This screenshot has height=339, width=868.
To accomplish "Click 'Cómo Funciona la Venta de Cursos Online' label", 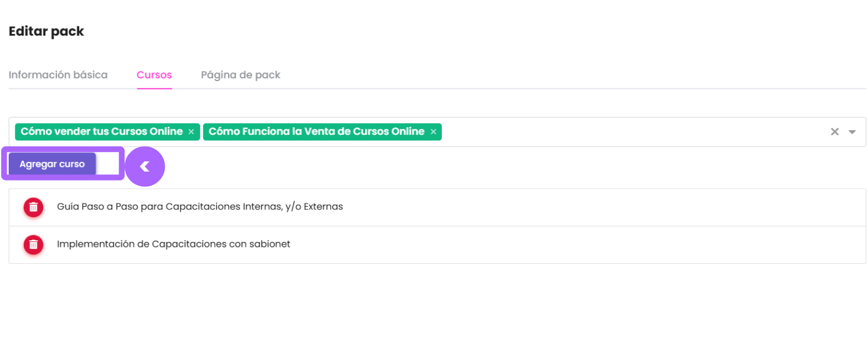I will [x=316, y=132].
